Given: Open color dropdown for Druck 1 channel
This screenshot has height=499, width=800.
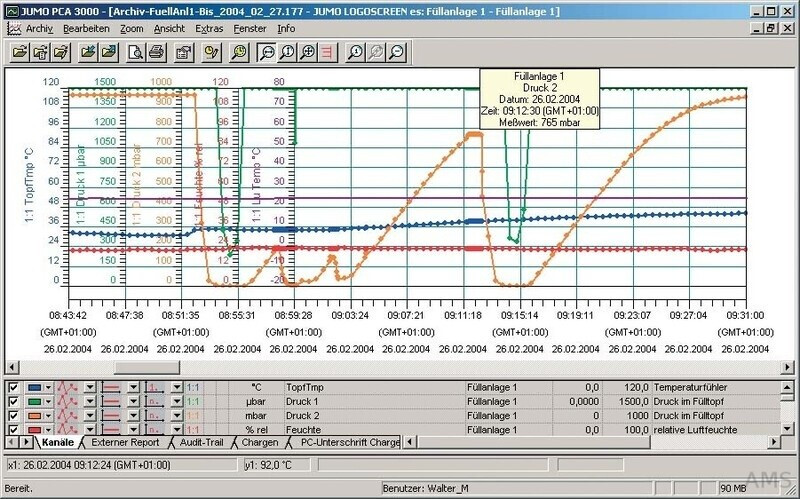Looking at the screenshot, I should coord(47,402).
